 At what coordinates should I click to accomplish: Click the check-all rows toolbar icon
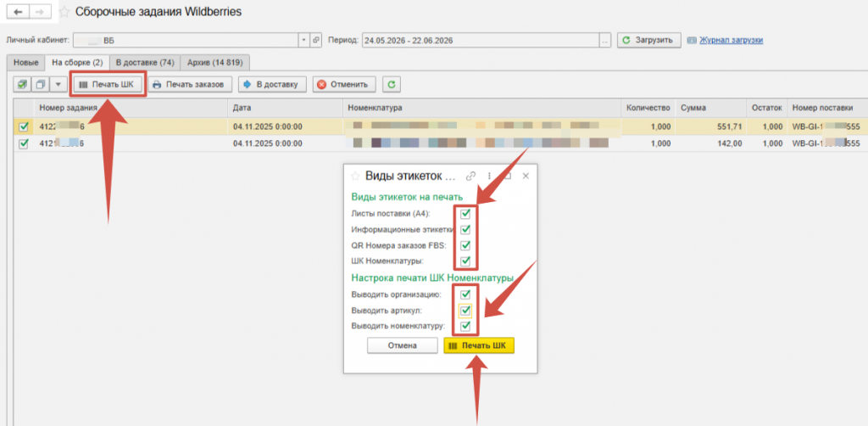click(x=23, y=85)
